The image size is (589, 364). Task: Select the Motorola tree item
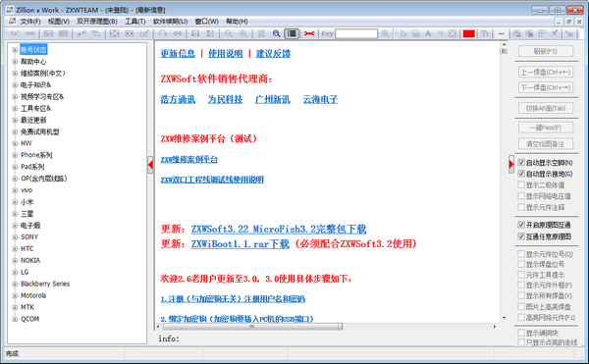click(x=33, y=295)
